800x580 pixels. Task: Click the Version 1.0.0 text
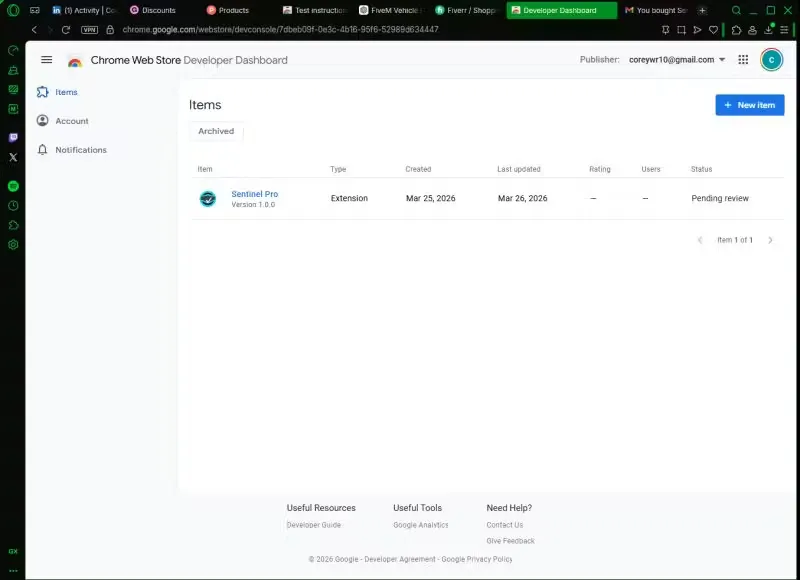(x=253, y=205)
